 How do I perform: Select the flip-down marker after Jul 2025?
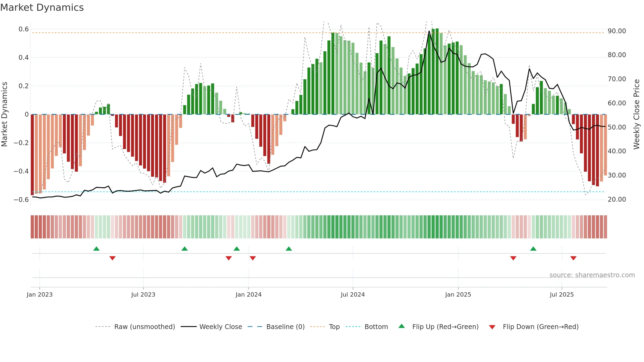[573, 258]
